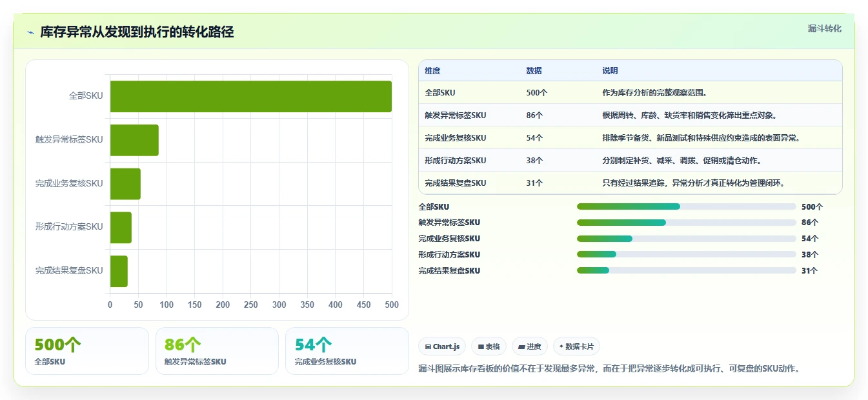Click the 38个 progress bar for 形成行动方案SKU
Viewport: 868px width, 400px height.
[687, 254]
